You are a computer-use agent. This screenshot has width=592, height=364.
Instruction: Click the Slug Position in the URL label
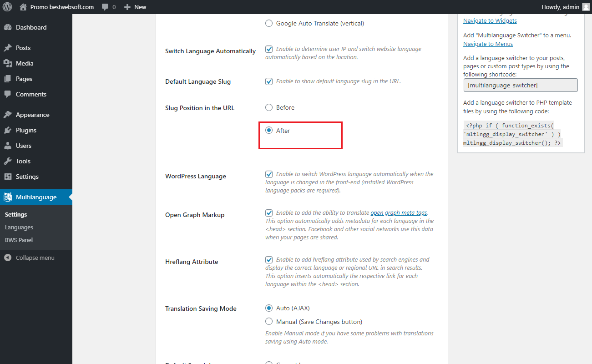(x=200, y=108)
